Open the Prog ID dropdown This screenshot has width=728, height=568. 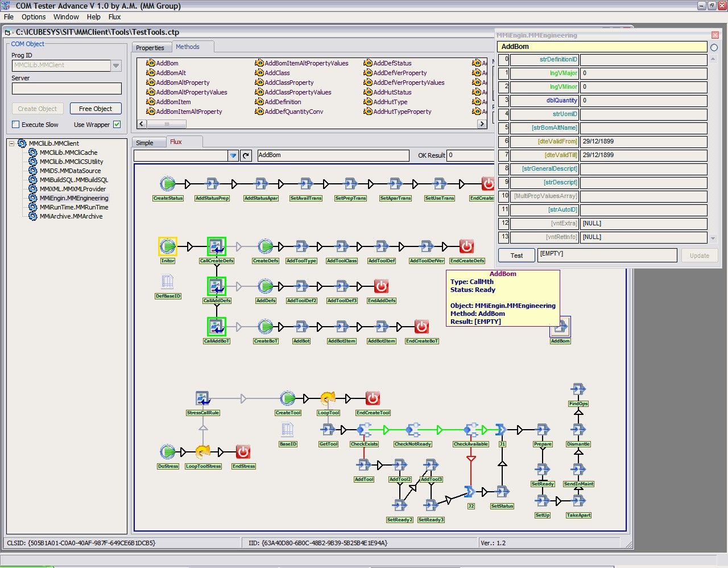coord(116,65)
